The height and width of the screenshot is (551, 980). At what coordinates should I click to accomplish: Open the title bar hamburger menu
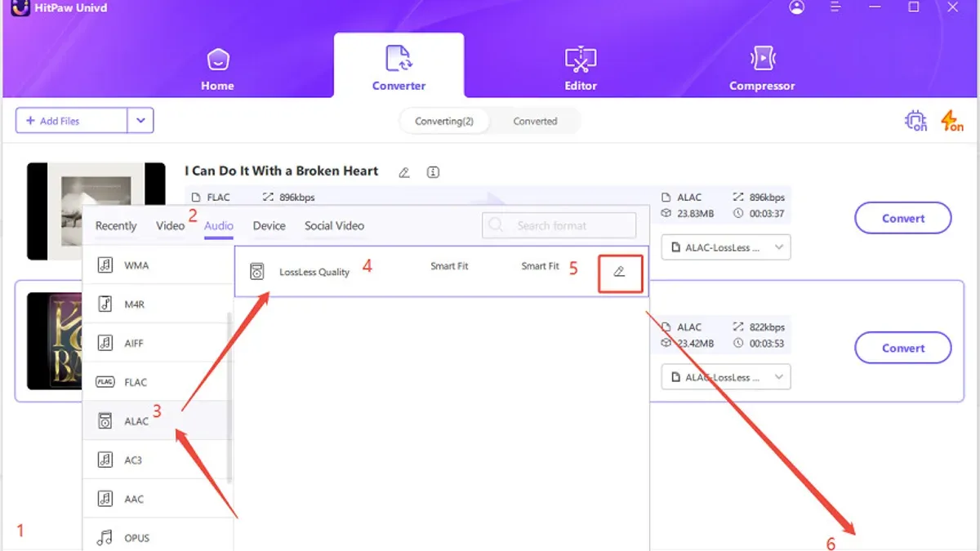(835, 7)
